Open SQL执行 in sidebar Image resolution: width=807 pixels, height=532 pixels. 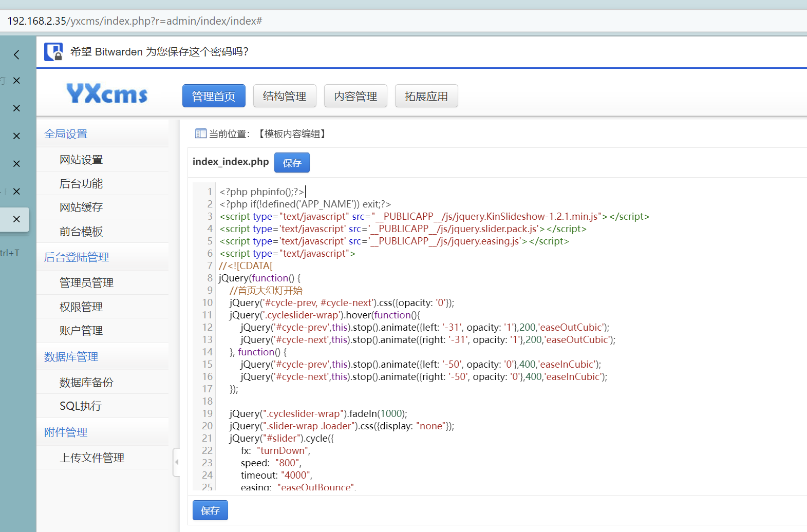(103, 406)
